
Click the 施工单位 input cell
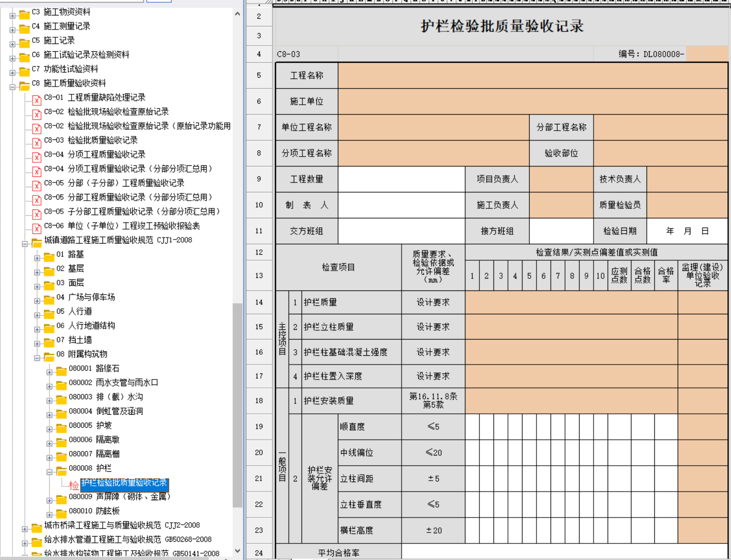[x=533, y=101]
